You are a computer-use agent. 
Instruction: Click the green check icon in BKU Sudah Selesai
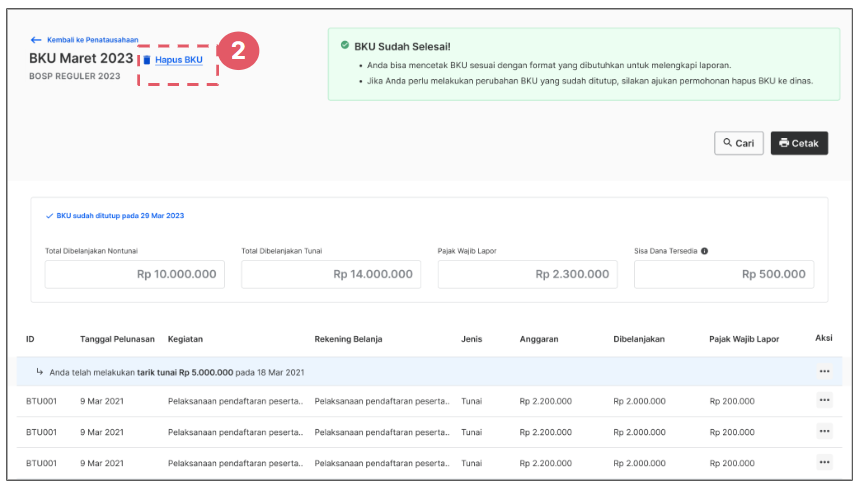345,45
